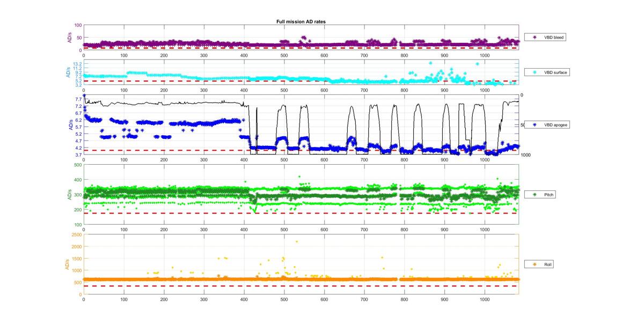Click the orange Roll legend marker

[x=535, y=264]
